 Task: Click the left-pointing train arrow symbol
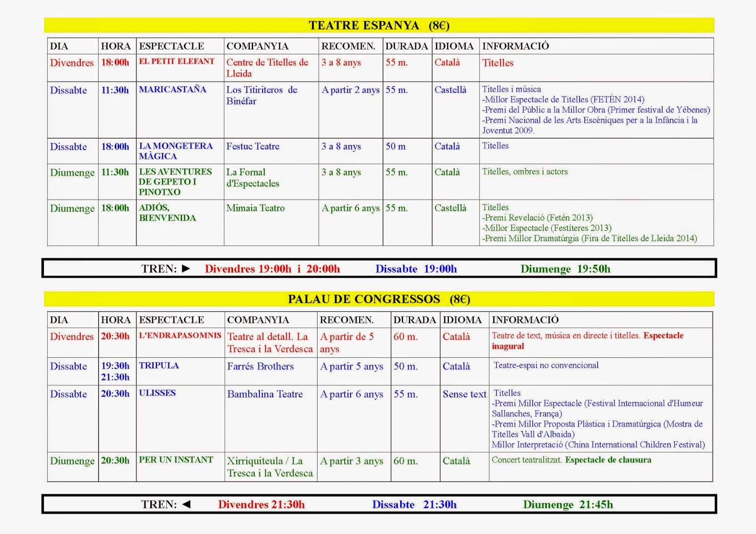click(x=186, y=504)
